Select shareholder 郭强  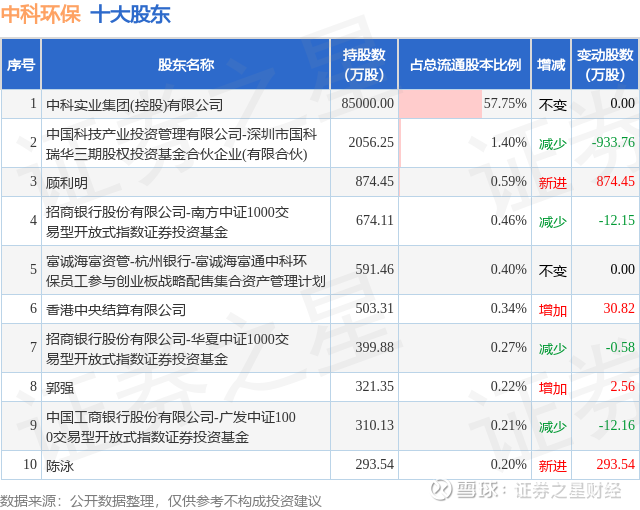(x=60, y=388)
